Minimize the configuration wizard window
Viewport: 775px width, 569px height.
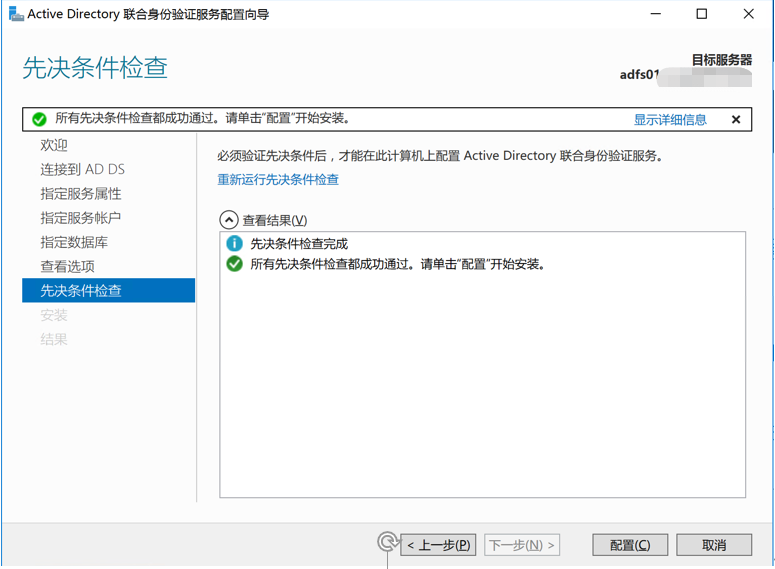click(x=655, y=14)
